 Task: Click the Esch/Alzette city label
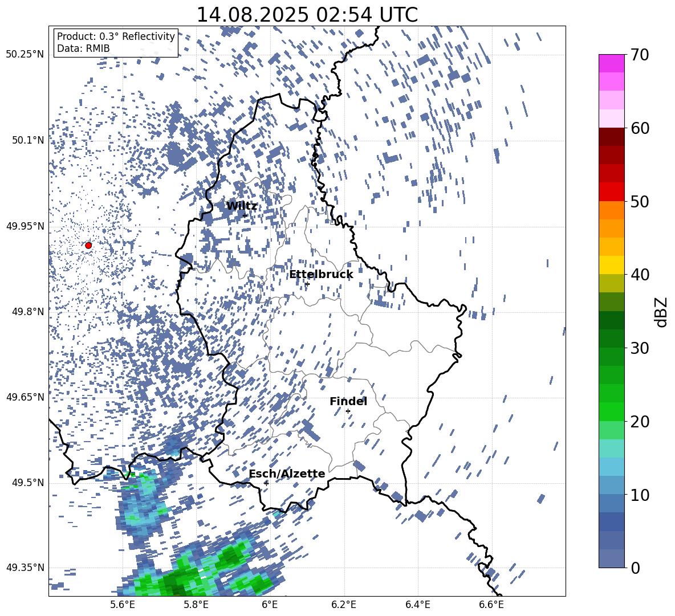[287, 474]
